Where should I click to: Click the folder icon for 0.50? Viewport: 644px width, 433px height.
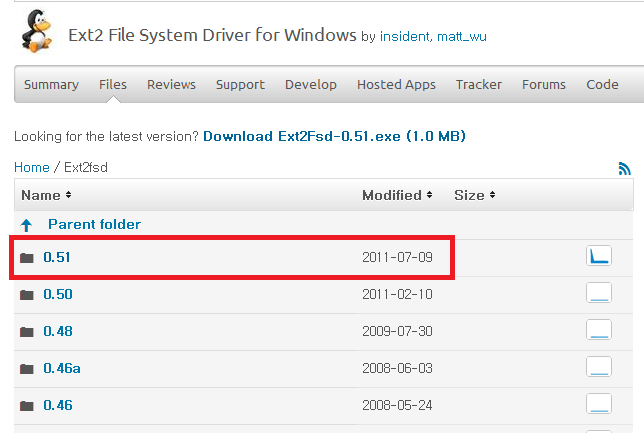pyautogui.click(x=27, y=295)
